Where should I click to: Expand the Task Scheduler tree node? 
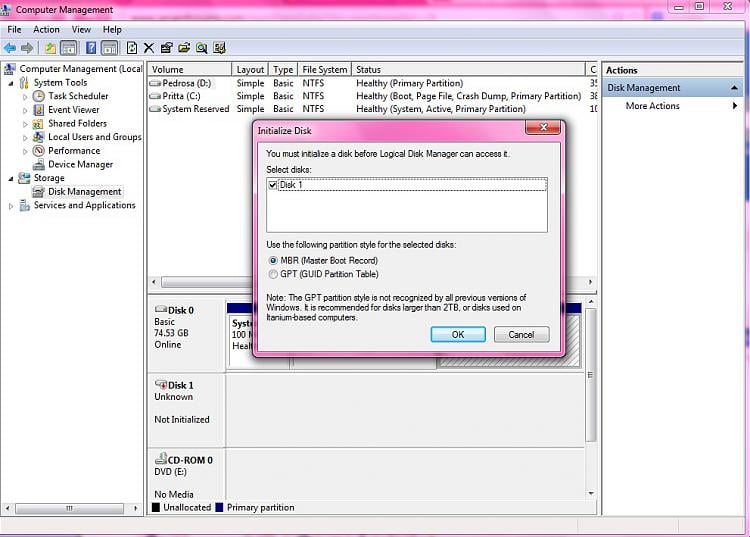pyautogui.click(x=25, y=97)
